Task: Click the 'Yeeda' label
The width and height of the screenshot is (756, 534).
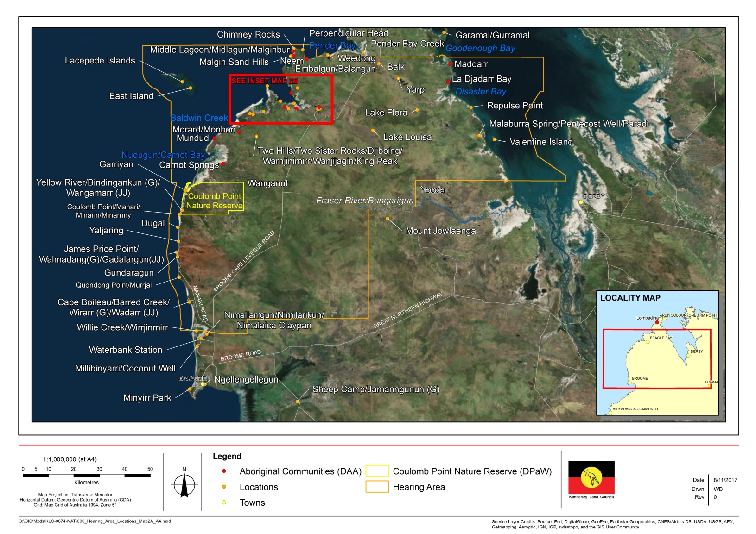Action: click(x=432, y=190)
